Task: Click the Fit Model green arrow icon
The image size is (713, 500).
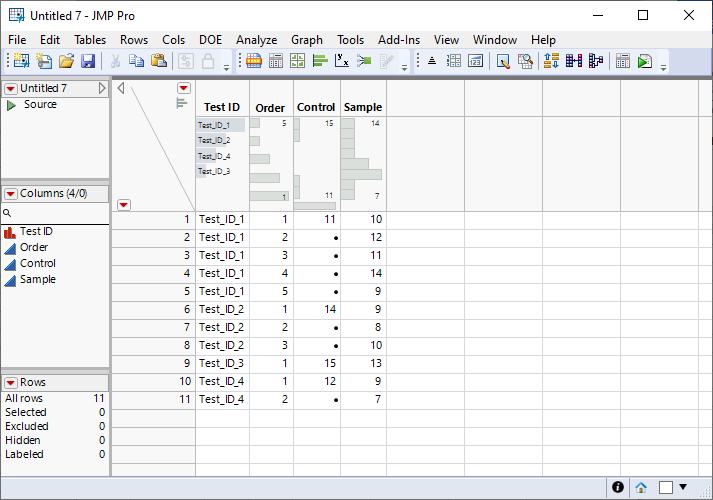Action: point(364,61)
